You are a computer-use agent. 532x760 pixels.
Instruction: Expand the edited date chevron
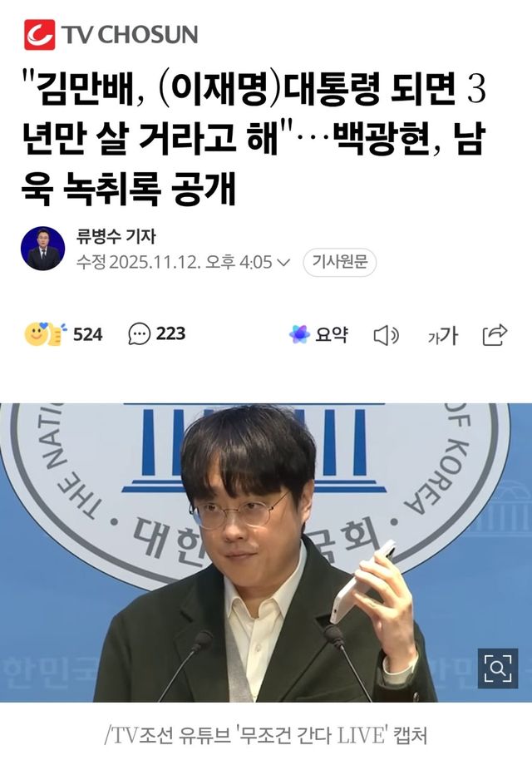coord(283,263)
